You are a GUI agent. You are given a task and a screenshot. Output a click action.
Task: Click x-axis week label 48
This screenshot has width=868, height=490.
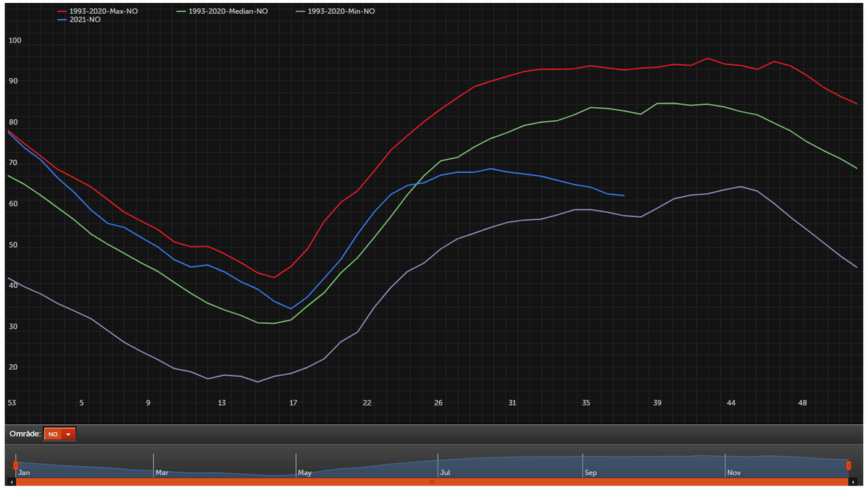coord(803,402)
